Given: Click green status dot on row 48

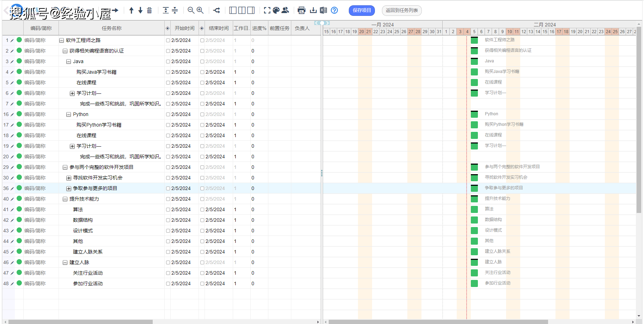Looking at the screenshot, I should pyautogui.click(x=19, y=283).
